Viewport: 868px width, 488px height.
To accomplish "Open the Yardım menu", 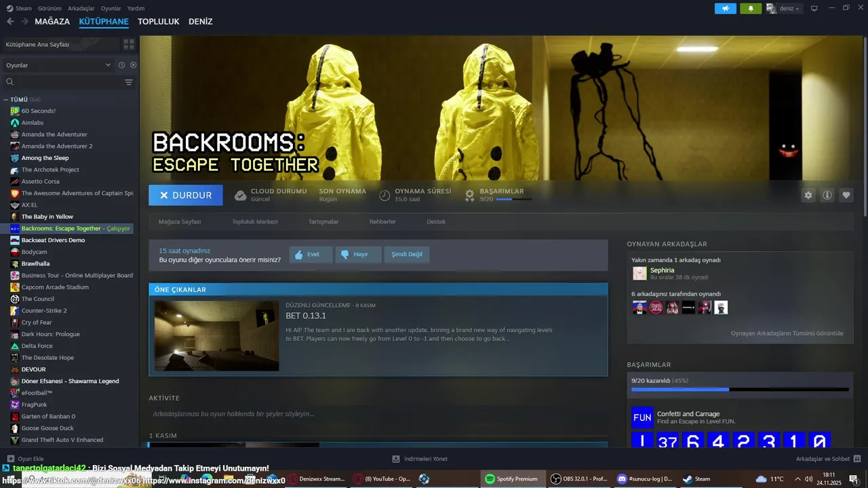I will point(136,8).
